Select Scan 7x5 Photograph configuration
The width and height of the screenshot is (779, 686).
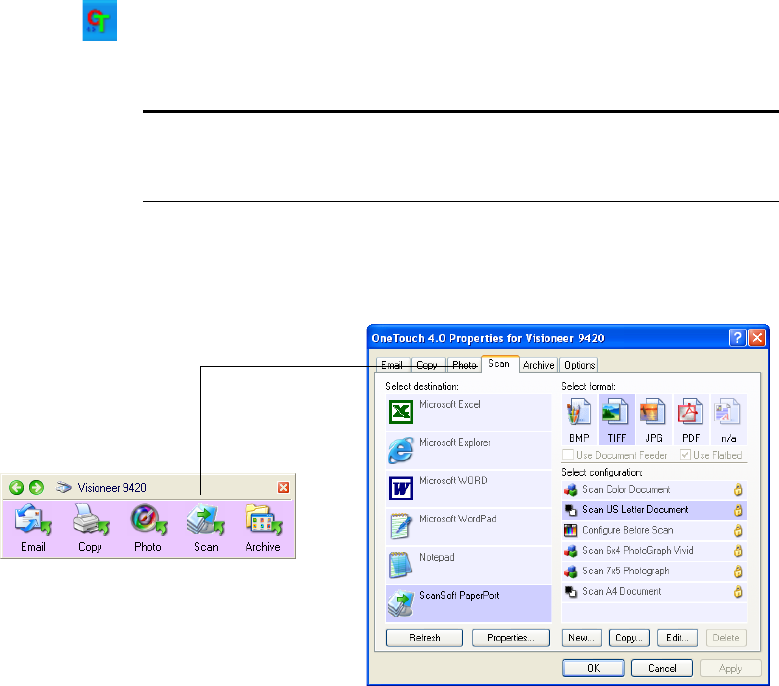[654, 571]
